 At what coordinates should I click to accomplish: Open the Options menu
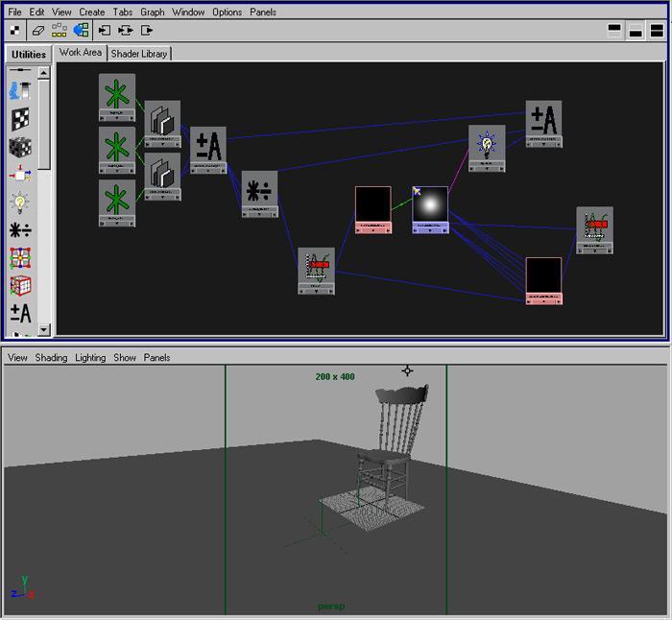pyautogui.click(x=228, y=12)
